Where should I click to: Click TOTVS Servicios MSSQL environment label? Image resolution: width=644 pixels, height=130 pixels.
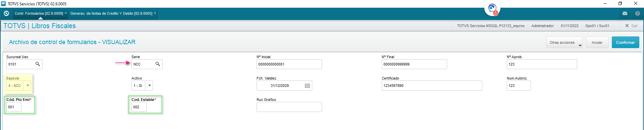[491, 26]
